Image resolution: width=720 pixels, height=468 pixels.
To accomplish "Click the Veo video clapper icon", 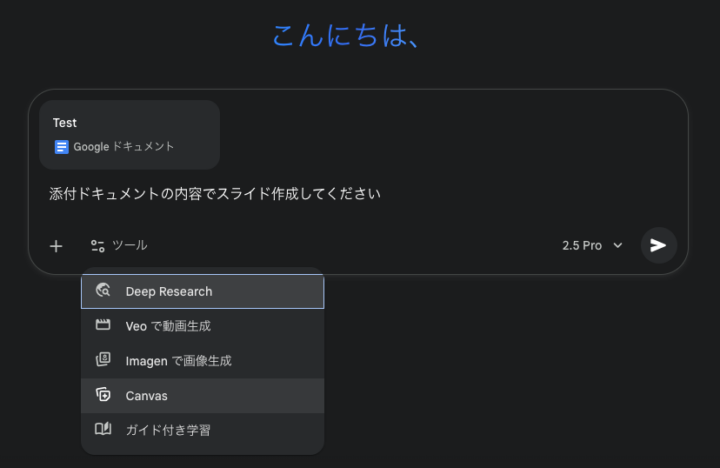I will [102, 326].
